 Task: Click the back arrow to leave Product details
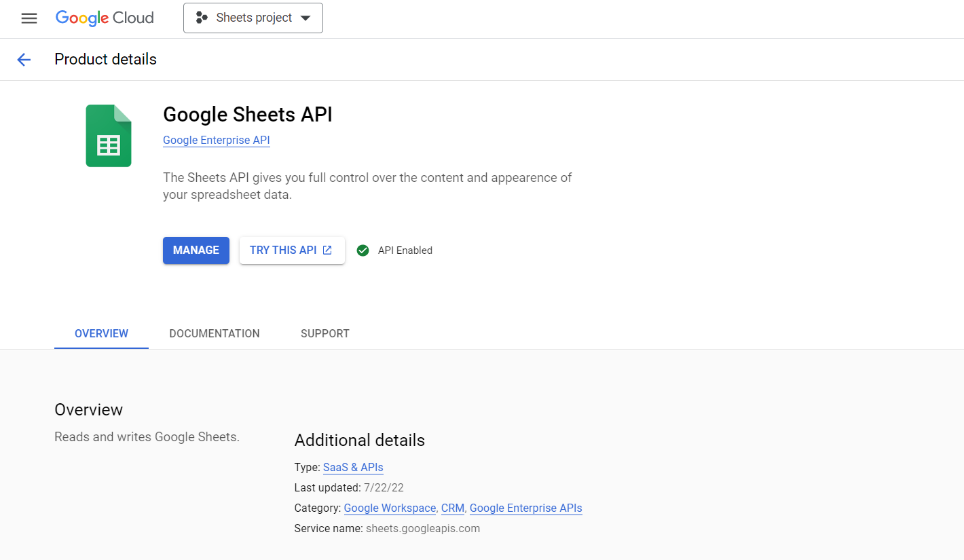click(24, 59)
